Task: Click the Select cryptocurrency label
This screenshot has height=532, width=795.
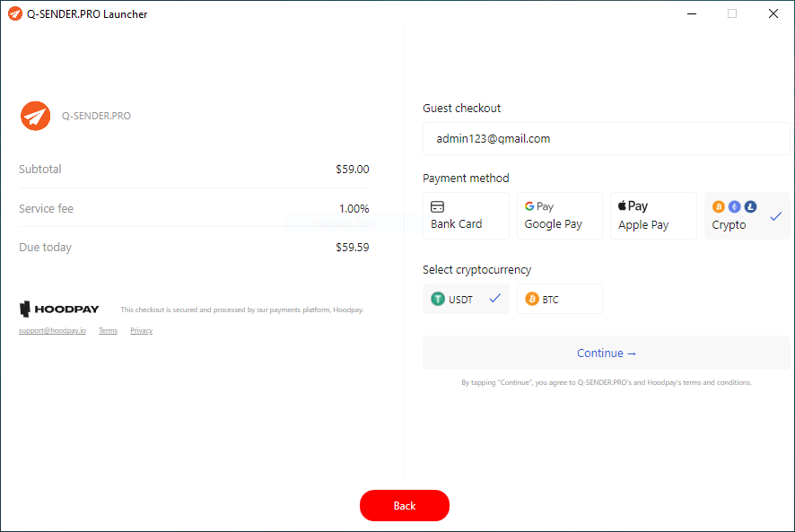Action: (477, 270)
